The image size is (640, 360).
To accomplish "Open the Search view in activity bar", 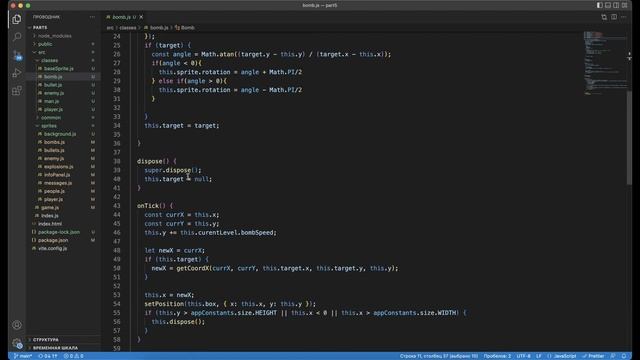I will point(17,37).
